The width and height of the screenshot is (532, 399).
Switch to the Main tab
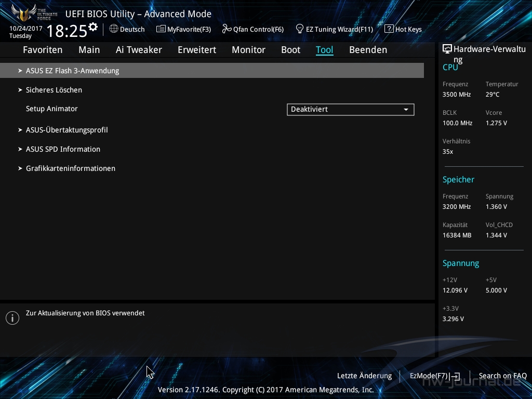(x=89, y=50)
